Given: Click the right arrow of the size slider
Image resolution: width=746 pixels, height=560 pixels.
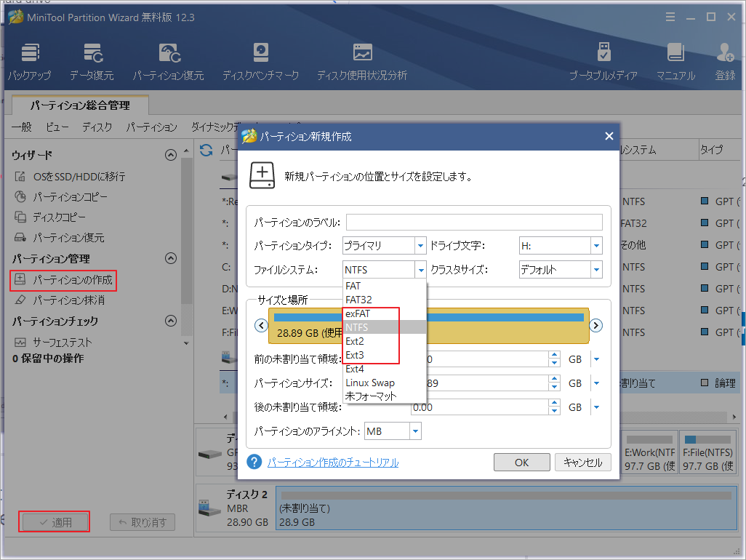Looking at the screenshot, I should tap(595, 325).
